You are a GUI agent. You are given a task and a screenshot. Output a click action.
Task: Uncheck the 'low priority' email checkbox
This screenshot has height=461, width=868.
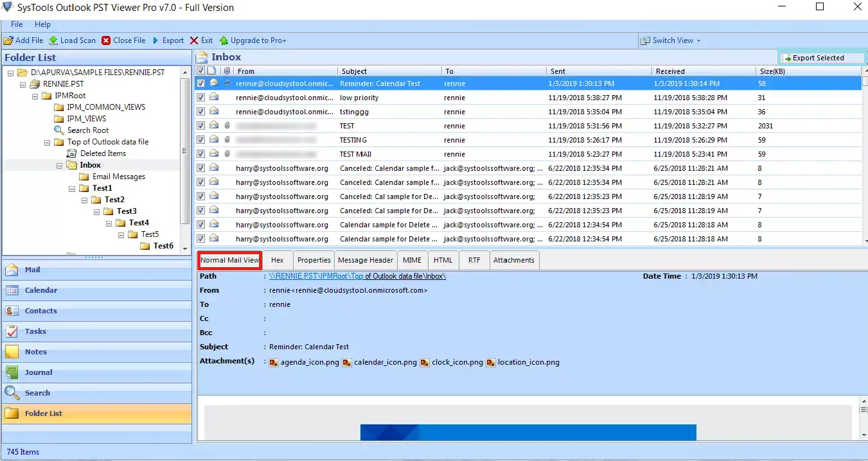[201, 98]
